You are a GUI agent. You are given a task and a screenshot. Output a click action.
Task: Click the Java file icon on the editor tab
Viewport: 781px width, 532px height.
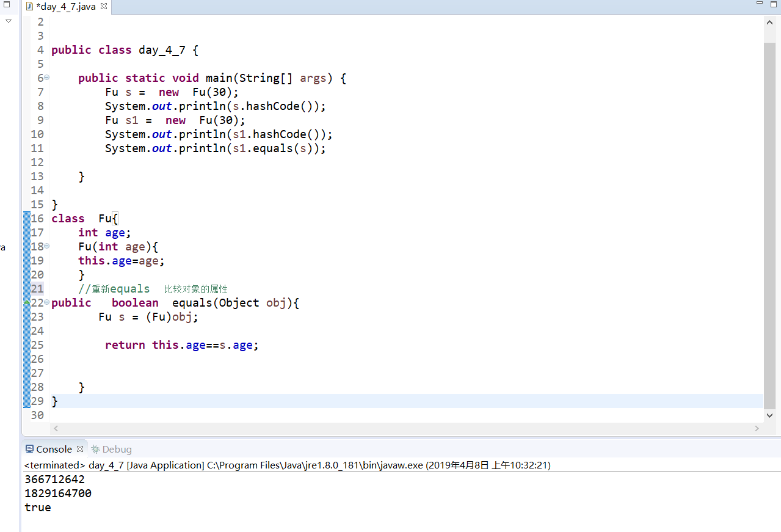tap(29, 7)
